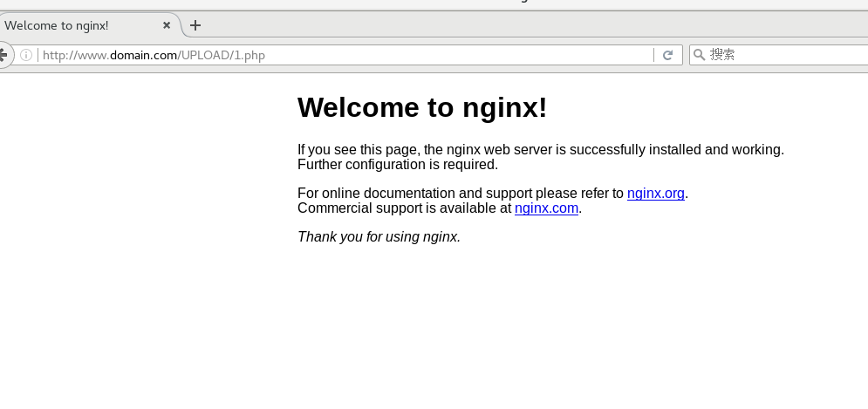This screenshot has width=868, height=409.
Task: Click the 'Thank you for using nginx.' text
Action: click(x=379, y=237)
